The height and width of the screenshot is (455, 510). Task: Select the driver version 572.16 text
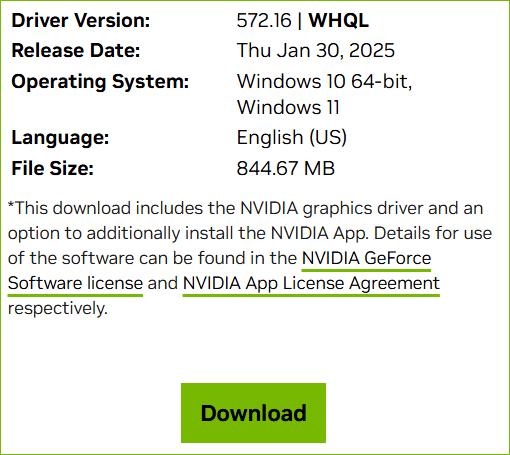point(264,20)
